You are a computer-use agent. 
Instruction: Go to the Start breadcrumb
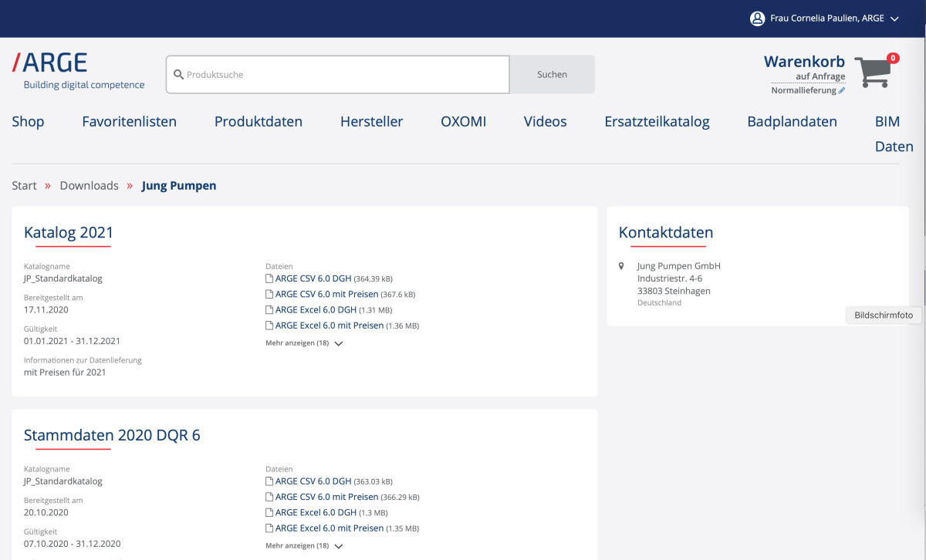(x=24, y=185)
